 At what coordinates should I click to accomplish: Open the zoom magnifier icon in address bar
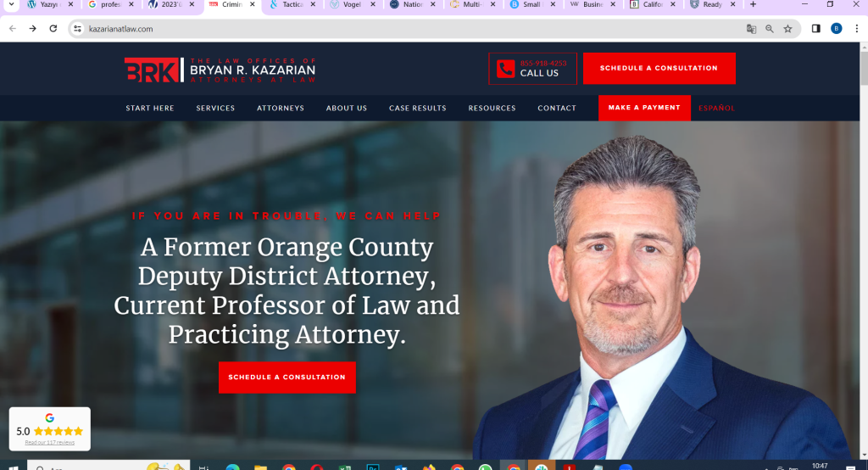(770, 29)
